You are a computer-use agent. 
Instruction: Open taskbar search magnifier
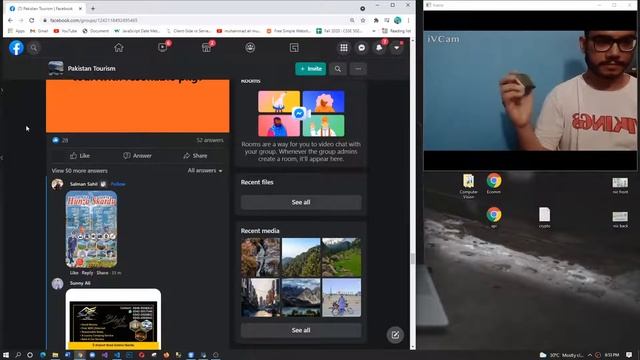[x=18, y=355]
